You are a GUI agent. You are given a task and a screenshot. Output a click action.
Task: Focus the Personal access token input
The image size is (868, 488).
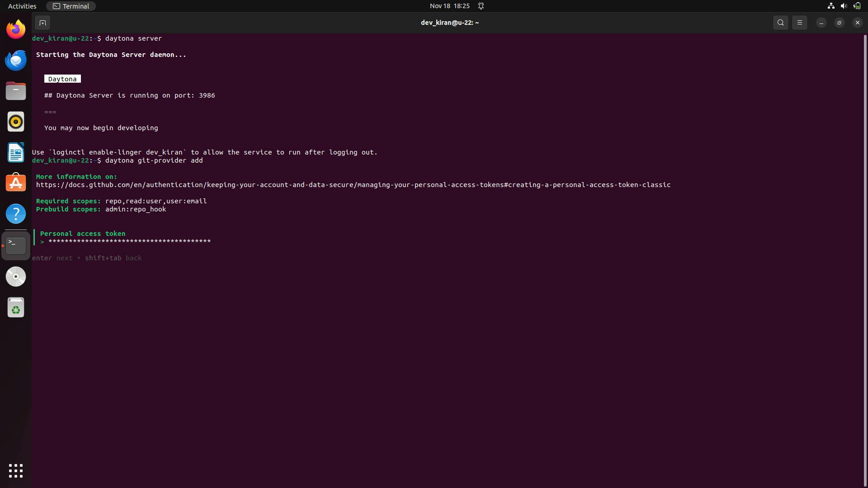[129, 242]
